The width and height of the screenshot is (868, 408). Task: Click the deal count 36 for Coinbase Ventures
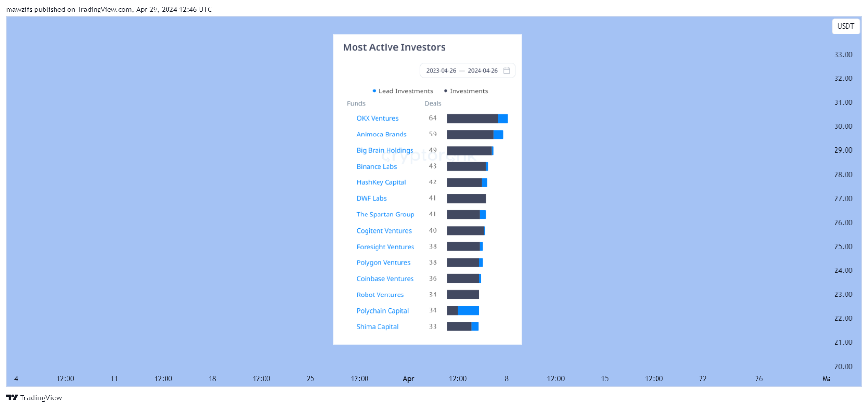pyautogui.click(x=433, y=278)
